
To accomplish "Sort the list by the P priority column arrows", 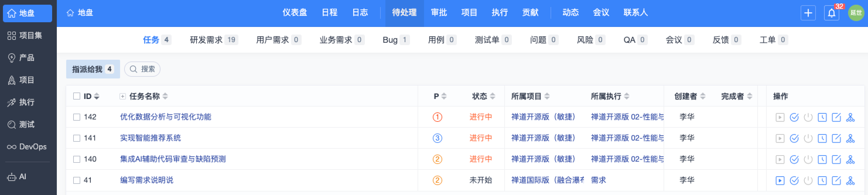I will [x=444, y=96].
